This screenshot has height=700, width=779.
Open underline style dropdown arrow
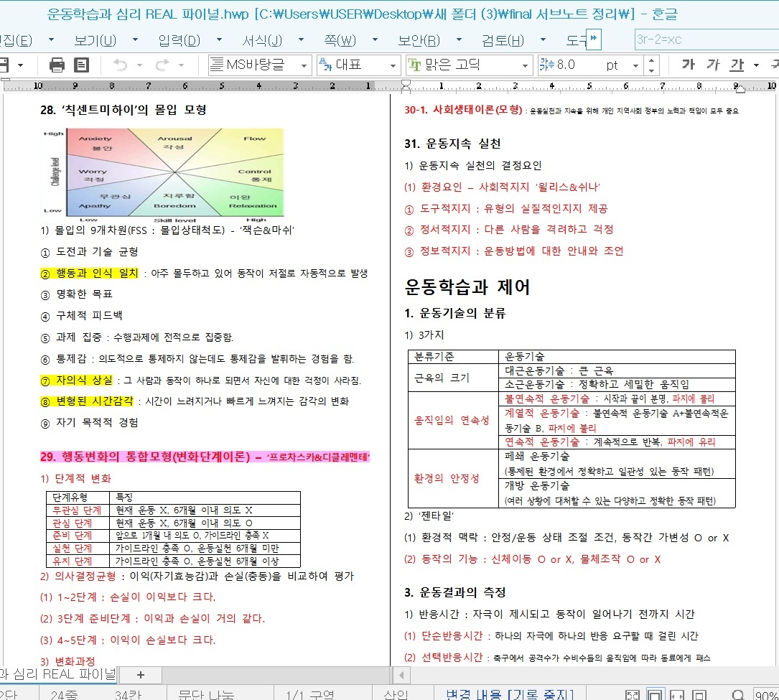click(756, 65)
